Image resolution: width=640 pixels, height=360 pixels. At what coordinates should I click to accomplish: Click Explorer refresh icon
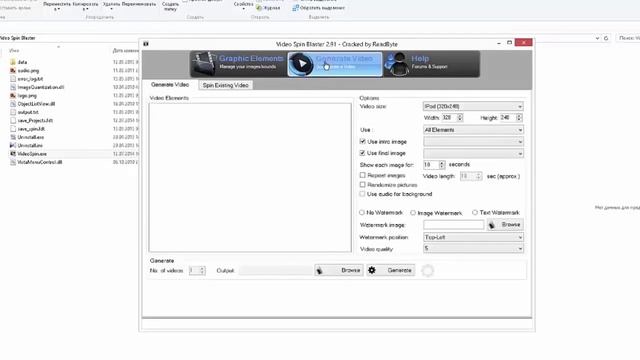click(606, 38)
